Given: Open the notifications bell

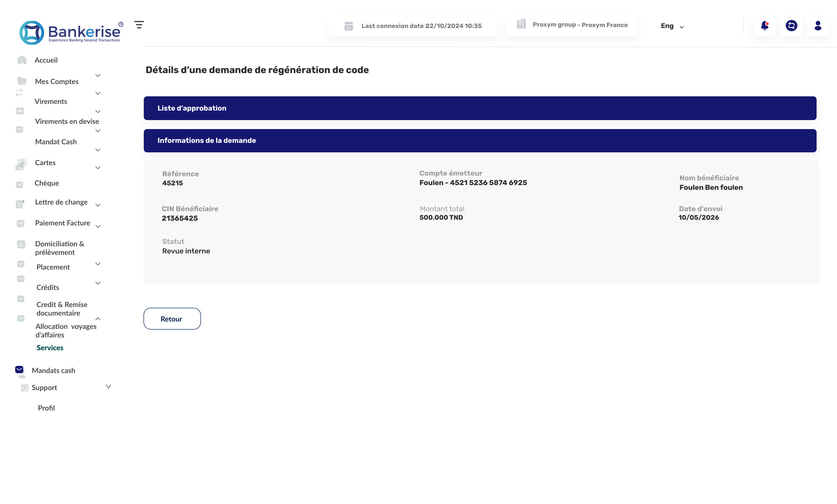Looking at the screenshot, I should 765,26.
